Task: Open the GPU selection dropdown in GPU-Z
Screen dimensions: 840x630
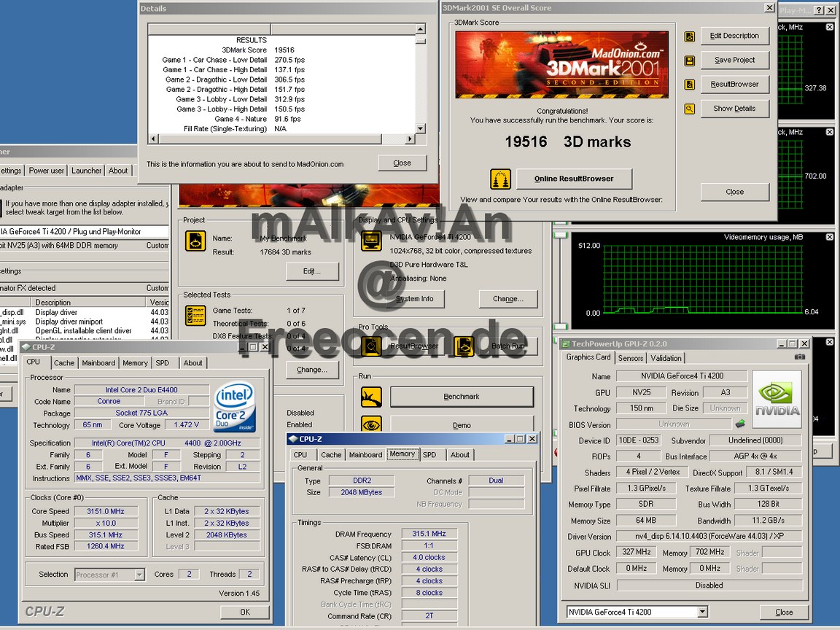Action: click(x=702, y=612)
